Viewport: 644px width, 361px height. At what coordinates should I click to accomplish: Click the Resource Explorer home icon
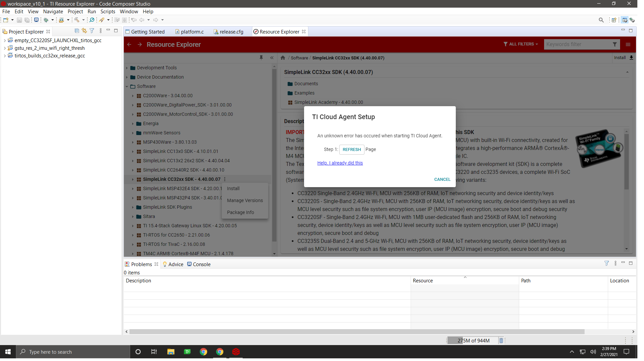[283, 58]
